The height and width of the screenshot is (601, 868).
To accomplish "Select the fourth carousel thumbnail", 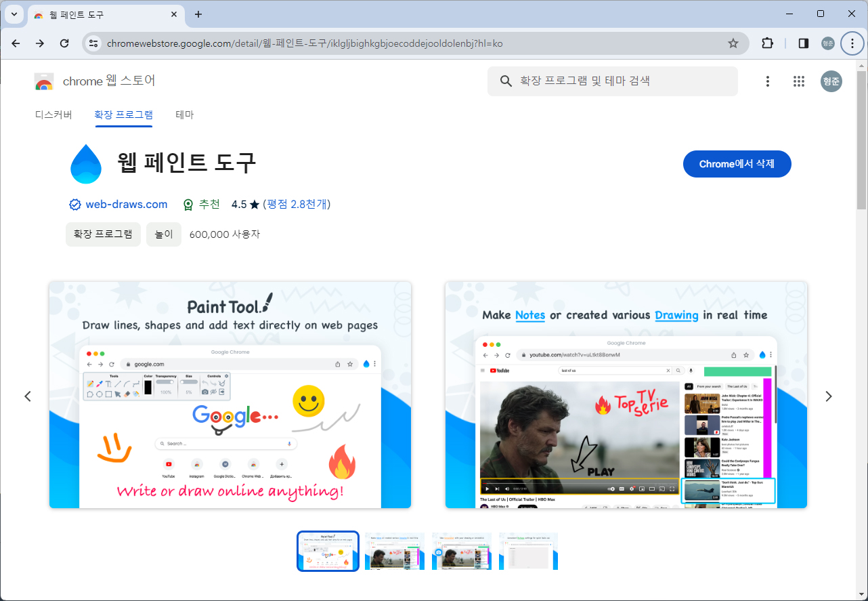I will (529, 551).
